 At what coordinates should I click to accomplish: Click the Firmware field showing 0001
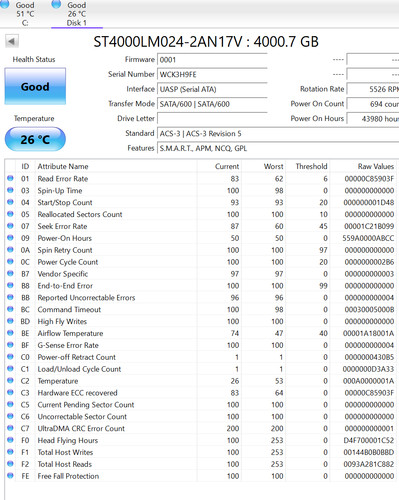click(212, 60)
